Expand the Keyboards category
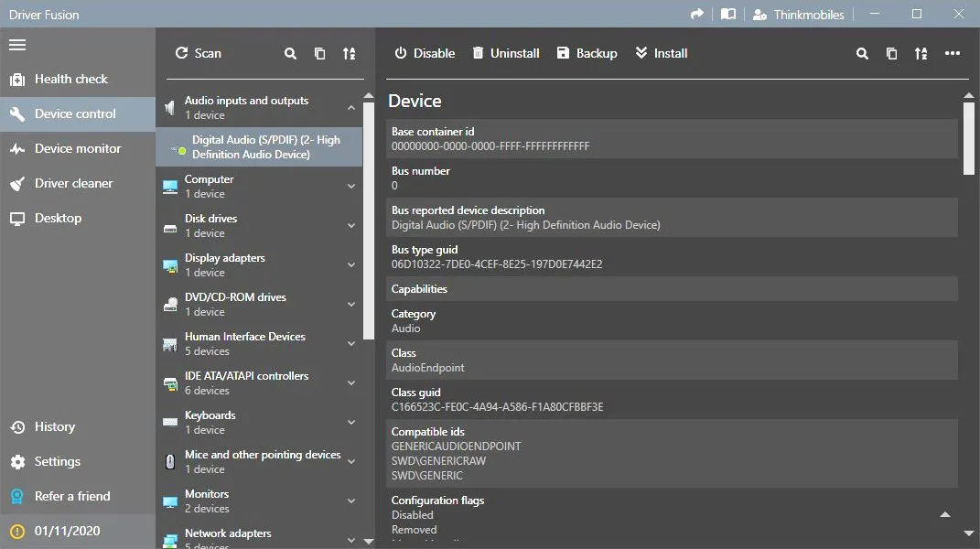This screenshot has height=549, width=980. point(351,423)
